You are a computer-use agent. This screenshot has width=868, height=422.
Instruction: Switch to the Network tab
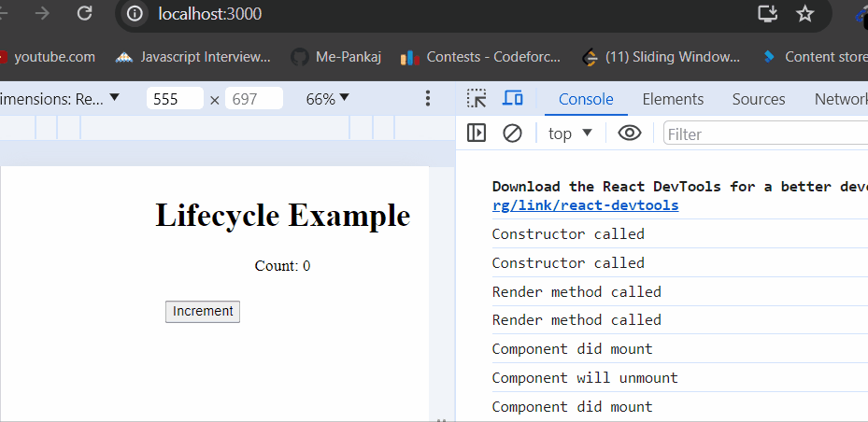(840, 99)
